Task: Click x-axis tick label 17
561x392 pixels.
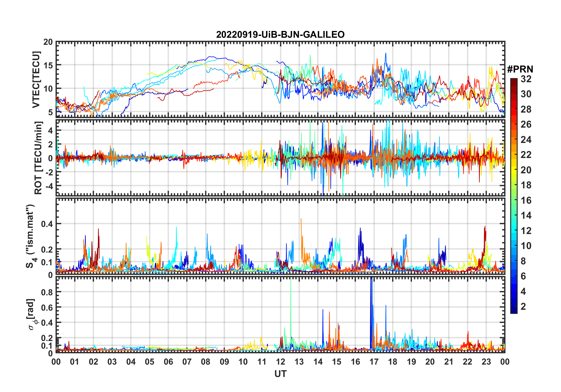Action: point(374,362)
